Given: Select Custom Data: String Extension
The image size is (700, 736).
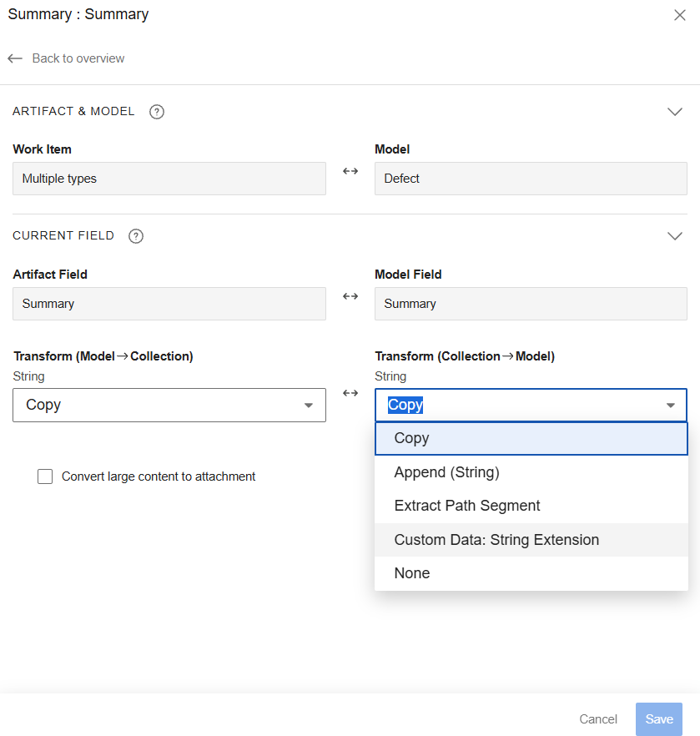Looking at the screenshot, I should (x=496, y=540).
